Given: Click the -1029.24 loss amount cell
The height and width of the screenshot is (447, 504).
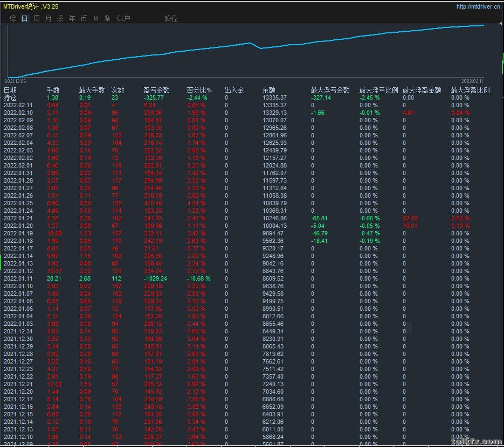Looking at the screenshot, I should click(x=155, y=279).
